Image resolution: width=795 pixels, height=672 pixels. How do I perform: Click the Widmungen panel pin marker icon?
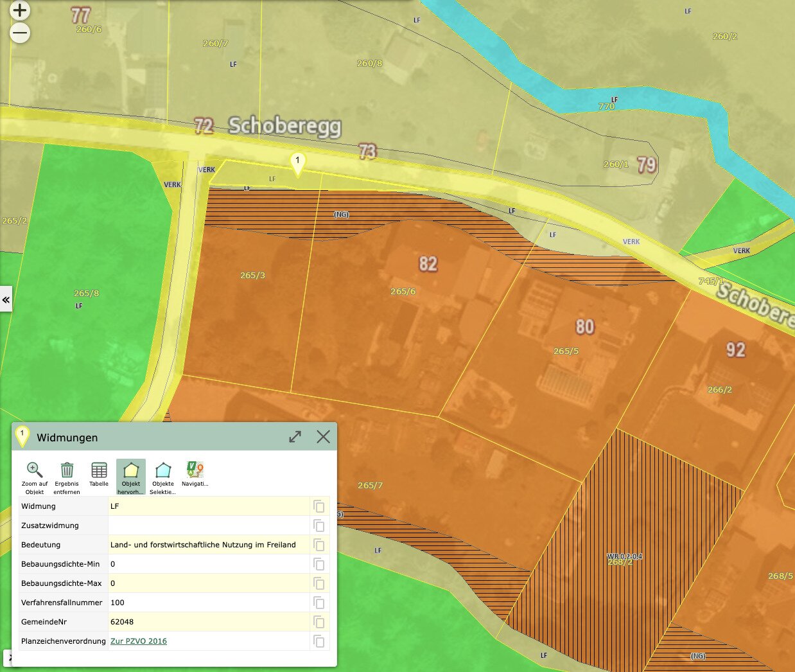22,436
